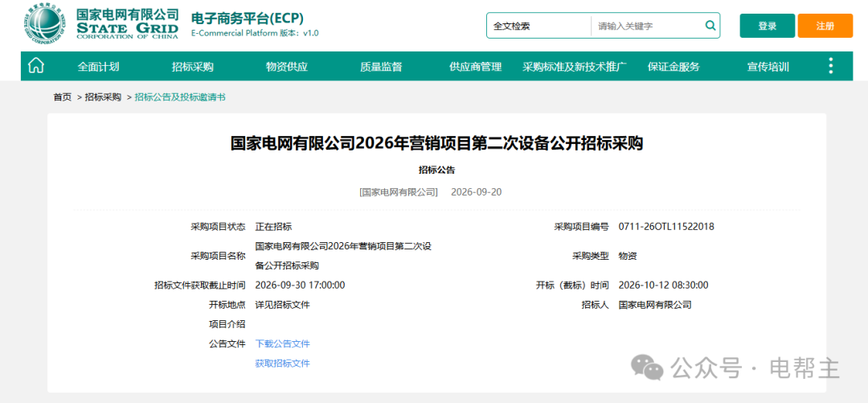Click the 项目介绍 label
The image size is (868, 403).
(x=227, y=323)
